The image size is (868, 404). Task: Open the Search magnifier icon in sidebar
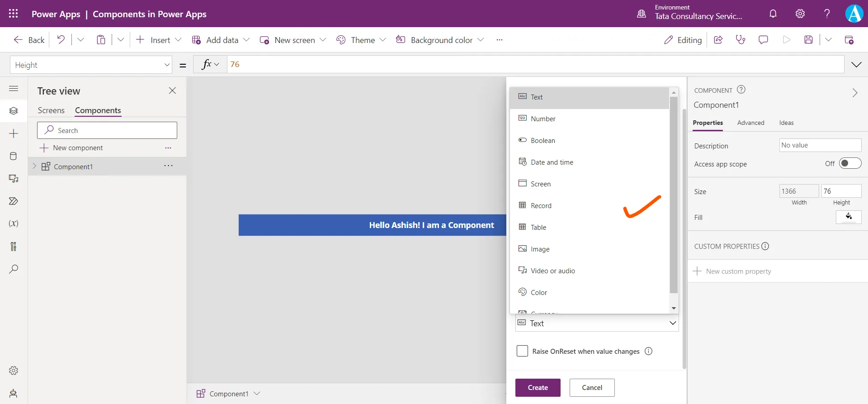tap(14, 269)
